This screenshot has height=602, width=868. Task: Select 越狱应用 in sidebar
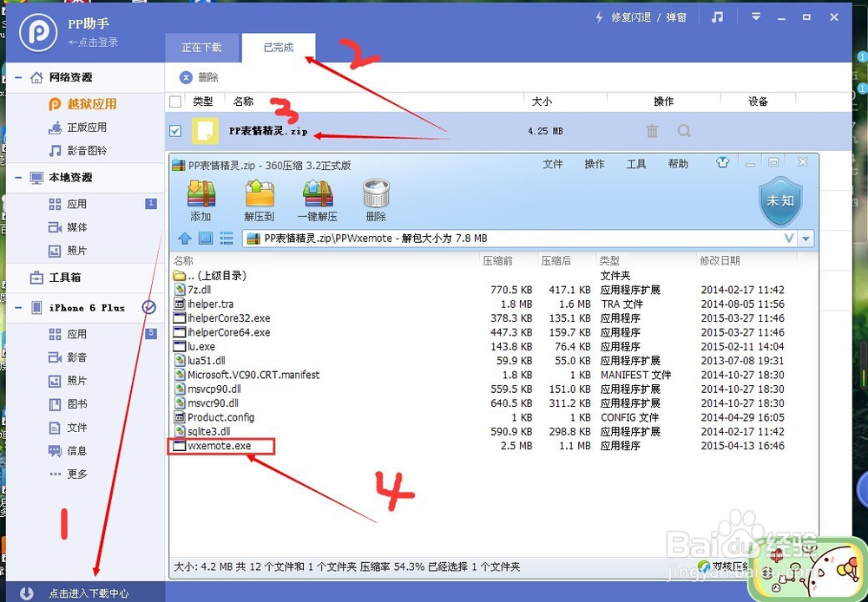point(82,104)
